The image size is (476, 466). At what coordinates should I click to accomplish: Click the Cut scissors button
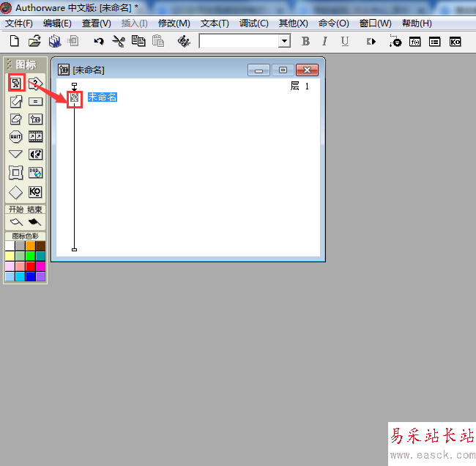pos(119,41)
